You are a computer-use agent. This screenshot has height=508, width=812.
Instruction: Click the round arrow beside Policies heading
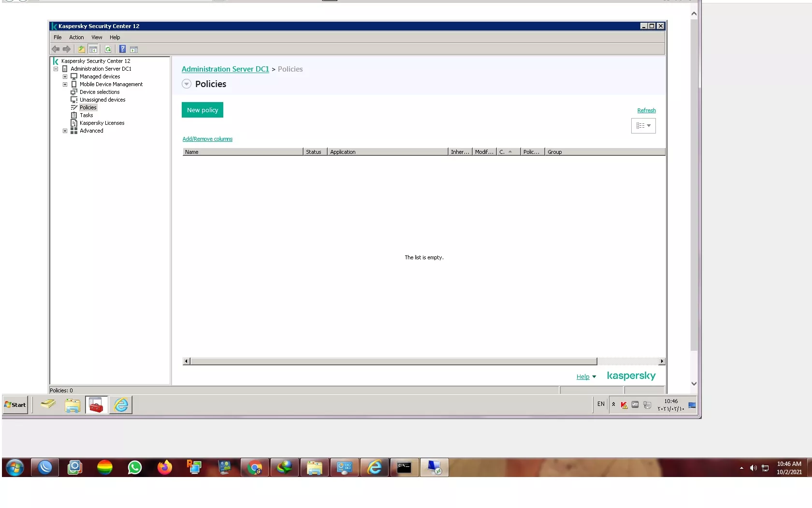point(187,84)
